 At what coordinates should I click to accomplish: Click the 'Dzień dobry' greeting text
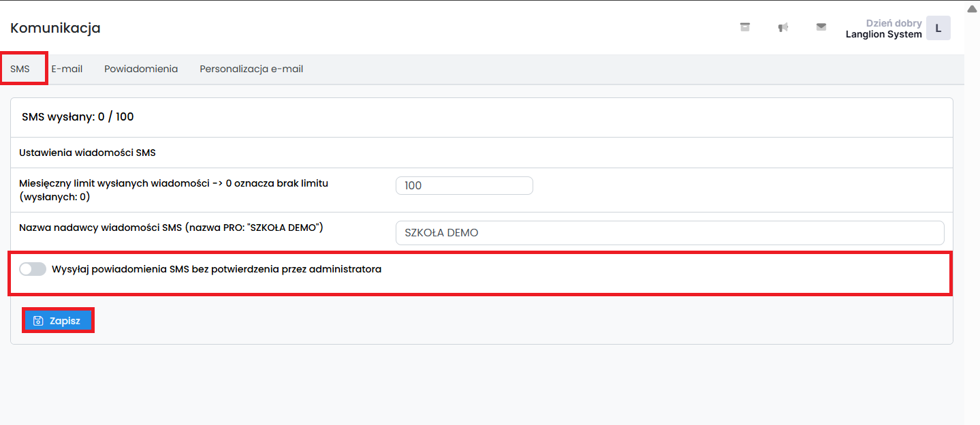tap(894, 23)
